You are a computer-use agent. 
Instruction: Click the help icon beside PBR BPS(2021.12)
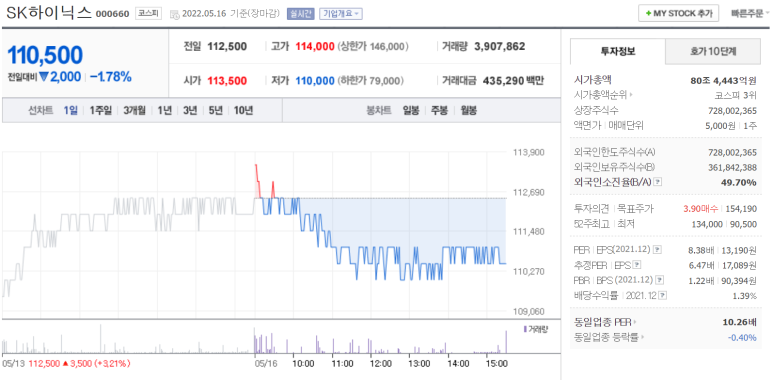660,280
